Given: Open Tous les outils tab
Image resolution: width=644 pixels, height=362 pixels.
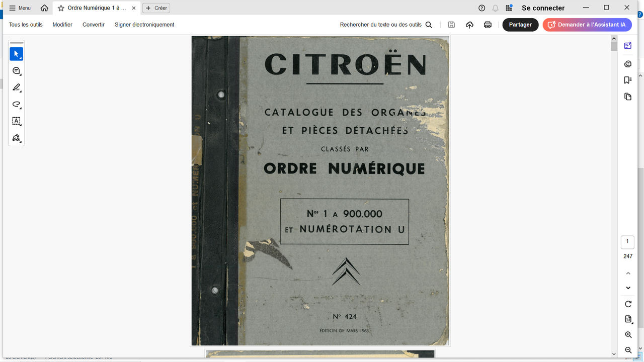Looking at the screenshot, I should click(26, 25).
